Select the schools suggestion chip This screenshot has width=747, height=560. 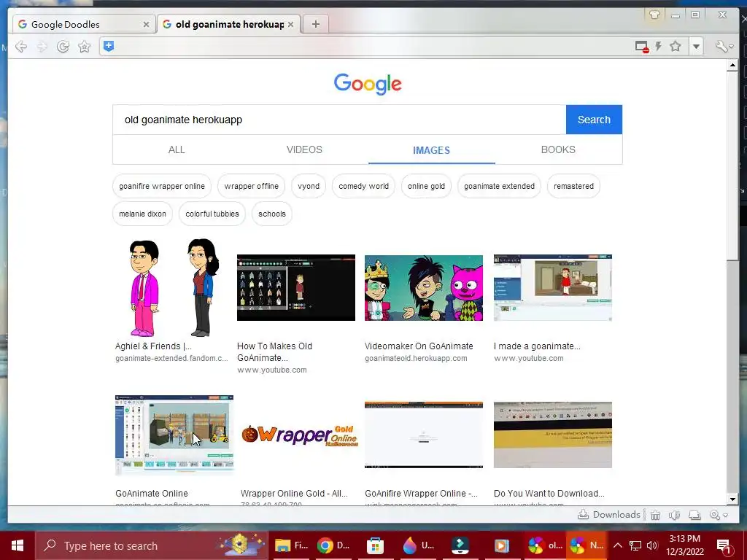pos(272,214)
